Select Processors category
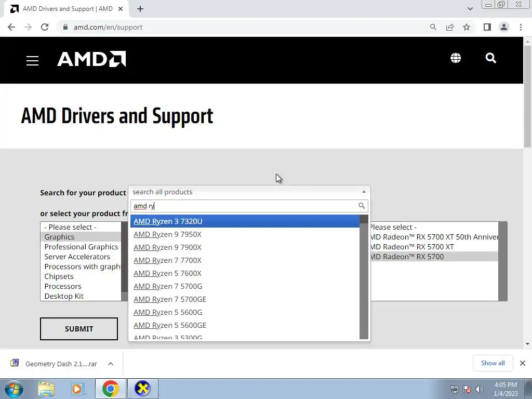 81,286
